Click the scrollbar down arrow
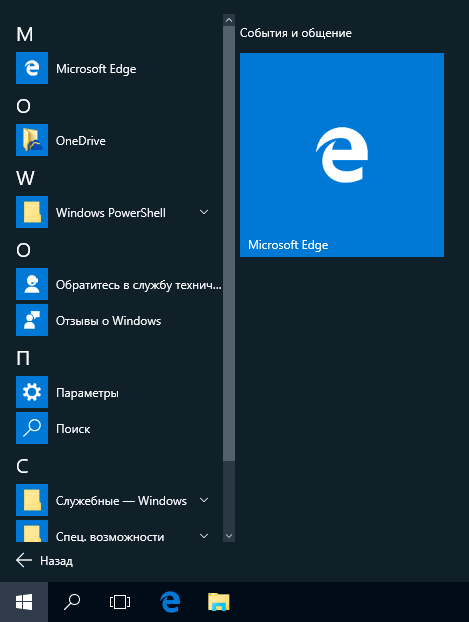 pyautogui.click(x=229, y=536)
